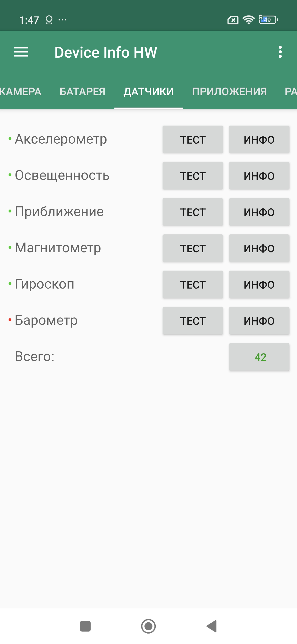Tap the Device Info HW title
This screenshot has width=297, height=644.
[106, 52]
